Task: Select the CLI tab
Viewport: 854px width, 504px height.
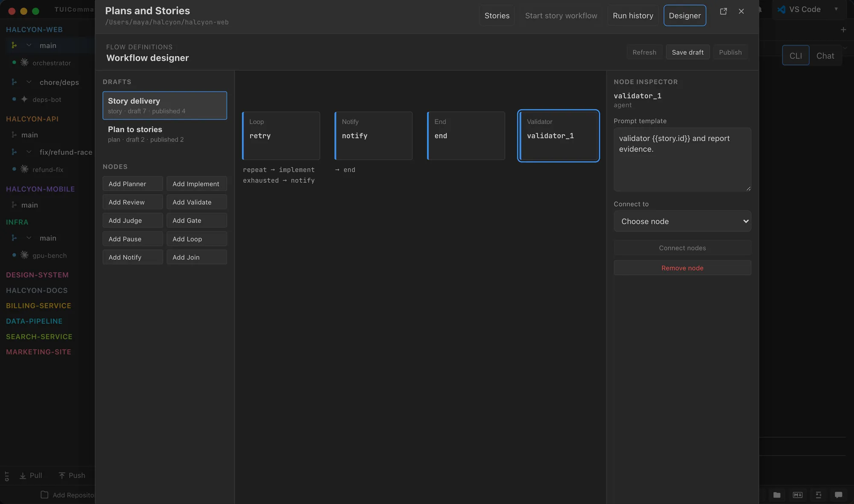Action: [796, 55]
